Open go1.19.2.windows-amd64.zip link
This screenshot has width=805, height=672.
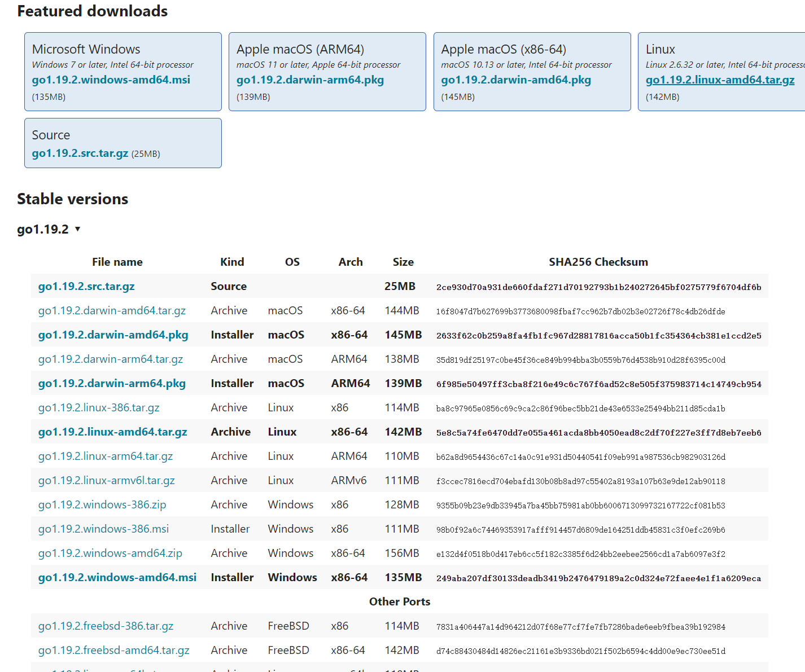pyautogui.click(x=110, y=553)
